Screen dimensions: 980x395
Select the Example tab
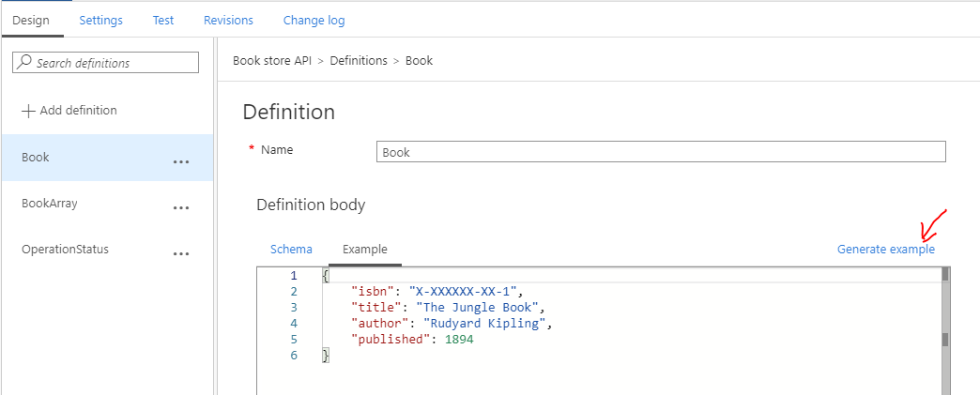[x=365, y=250]
